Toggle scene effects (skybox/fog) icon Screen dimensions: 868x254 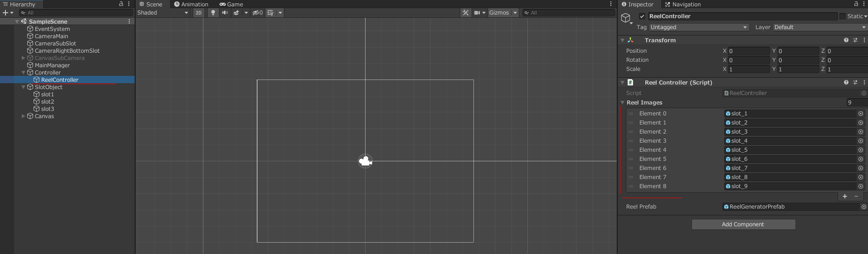(237, 13)
